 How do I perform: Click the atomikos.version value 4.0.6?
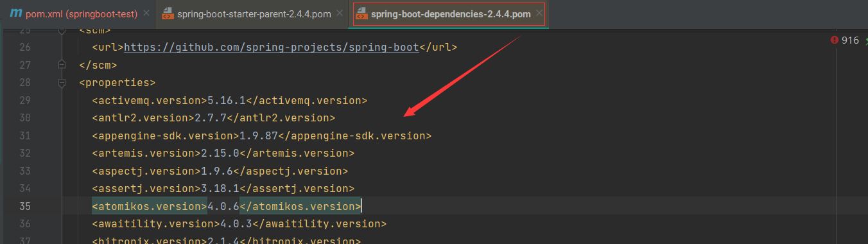[223, 206]
